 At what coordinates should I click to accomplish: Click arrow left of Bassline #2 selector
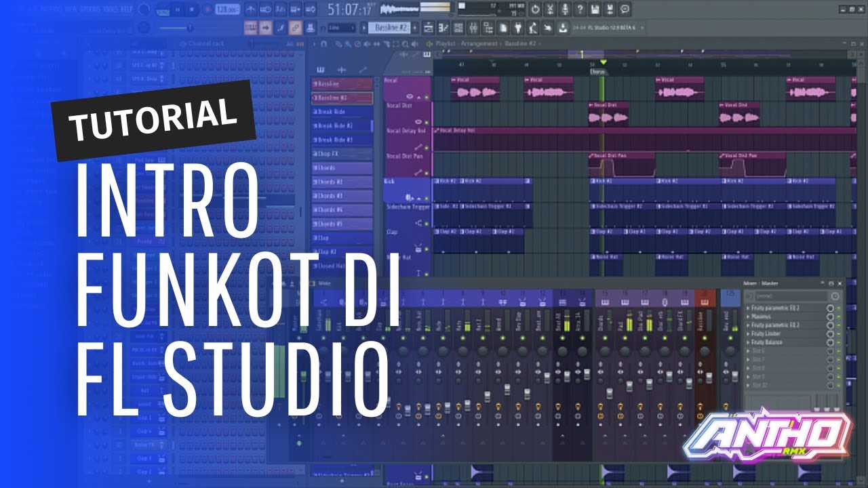pyautogui.click(x=363, y=28)
